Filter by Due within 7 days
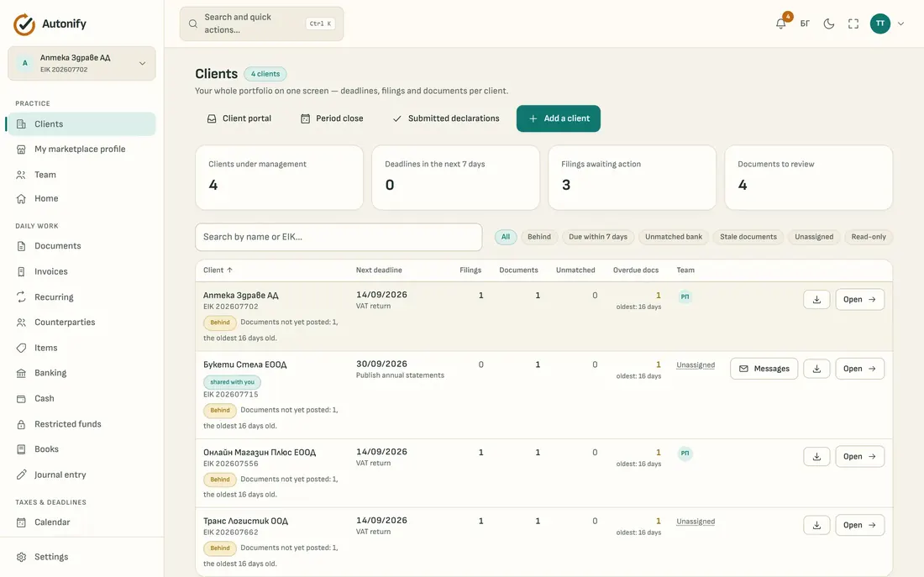Image resolution: width=924 pixels, height=577 pixels. point(598,237)
